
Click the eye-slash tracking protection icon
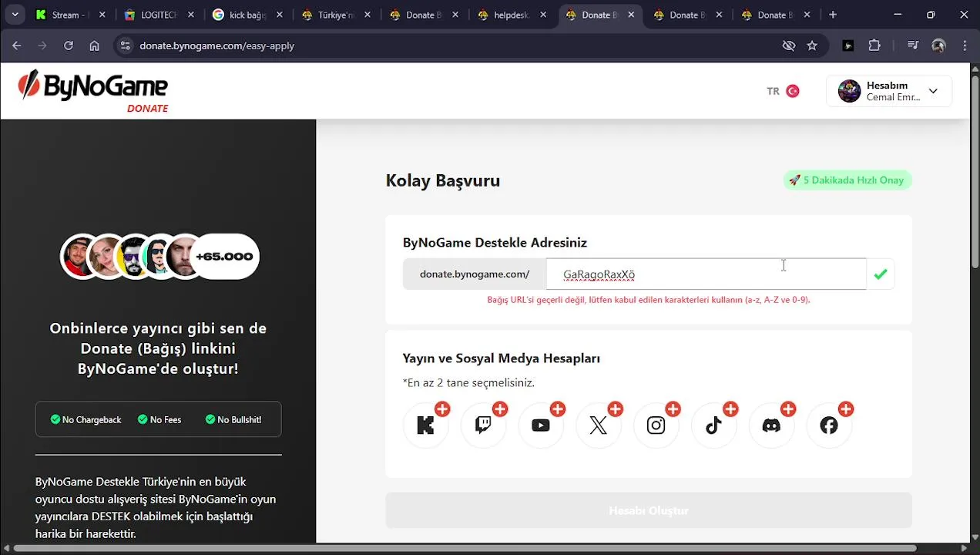(789, 45)
